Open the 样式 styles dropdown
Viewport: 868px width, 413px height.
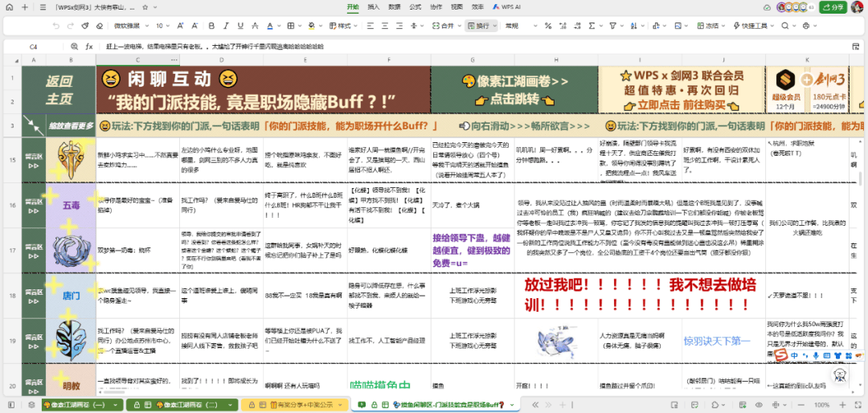(x=343, y=26)
